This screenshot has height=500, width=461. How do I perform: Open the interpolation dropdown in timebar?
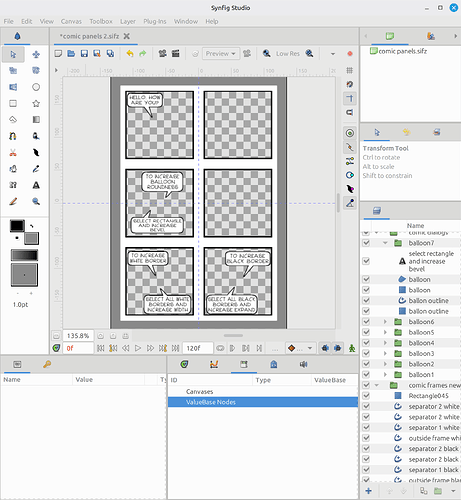300,348
